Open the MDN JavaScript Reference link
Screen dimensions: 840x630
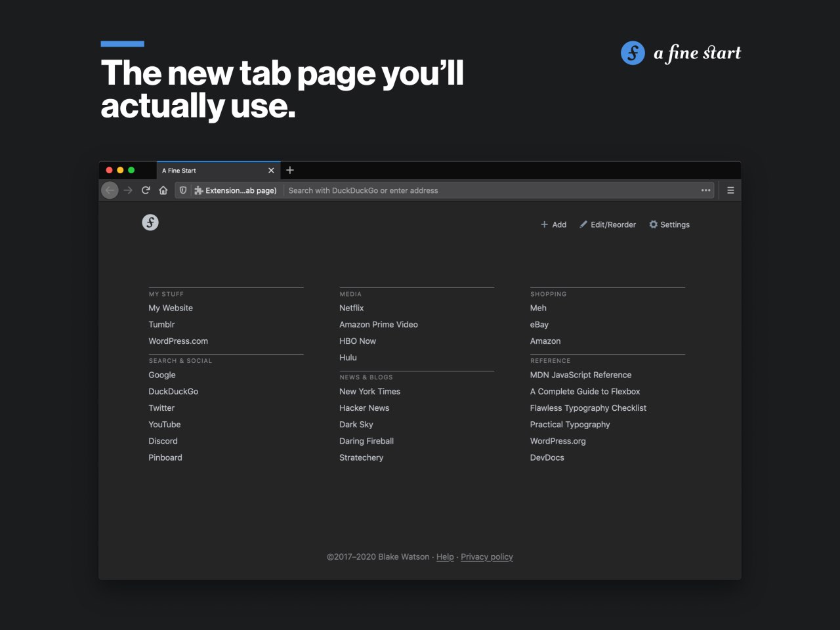click(x=581, y=375)
